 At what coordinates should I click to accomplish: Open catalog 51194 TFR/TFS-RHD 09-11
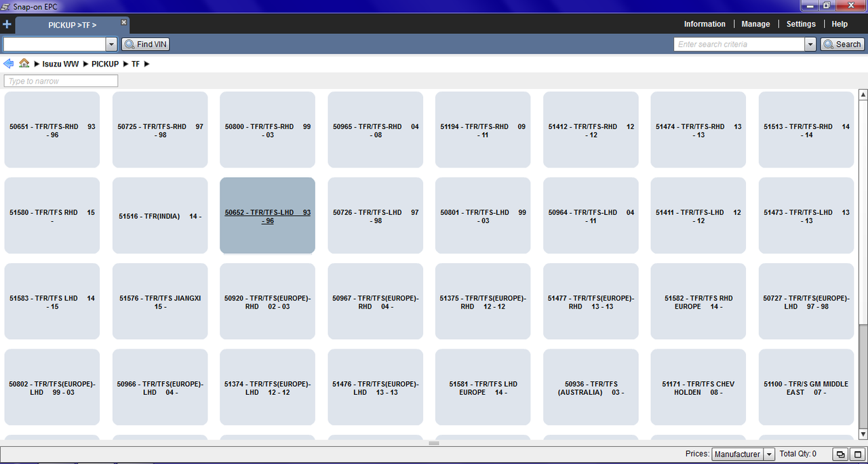(x=483, y=130)
